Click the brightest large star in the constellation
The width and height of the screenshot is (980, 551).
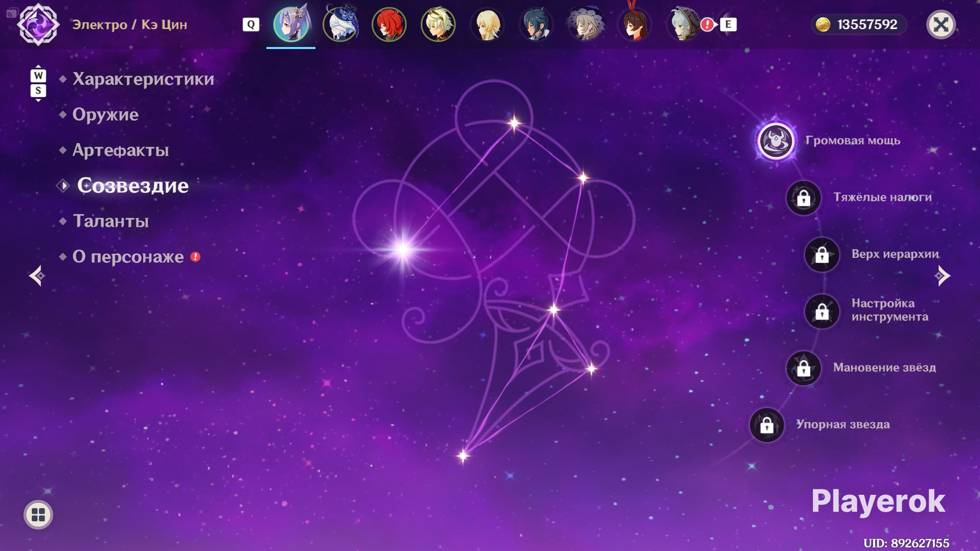(403, 250)
